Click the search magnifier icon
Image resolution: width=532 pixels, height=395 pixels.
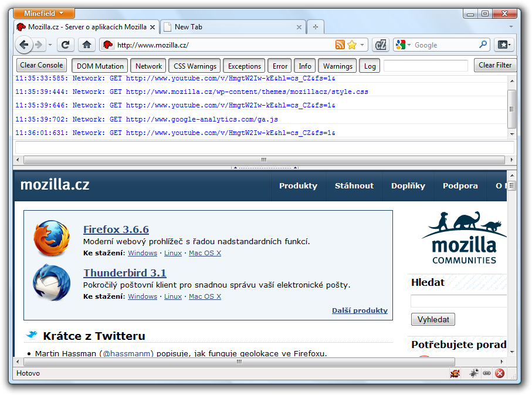tap(483, 45)
